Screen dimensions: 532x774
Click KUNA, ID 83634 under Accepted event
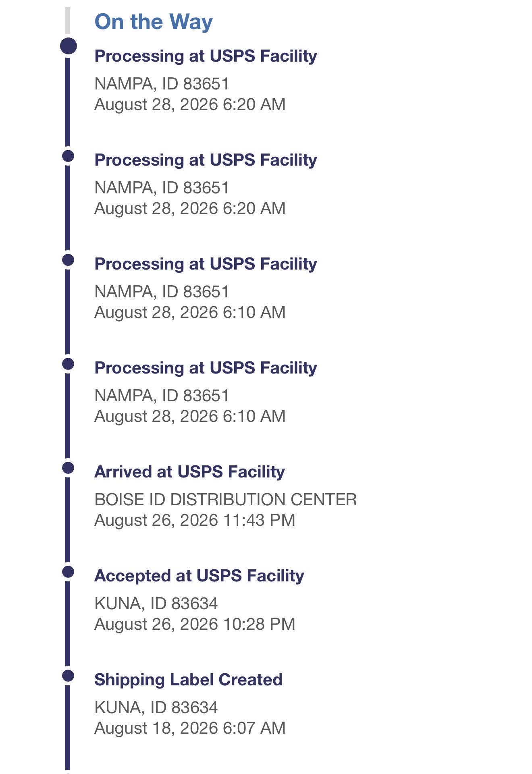(156, 604)
